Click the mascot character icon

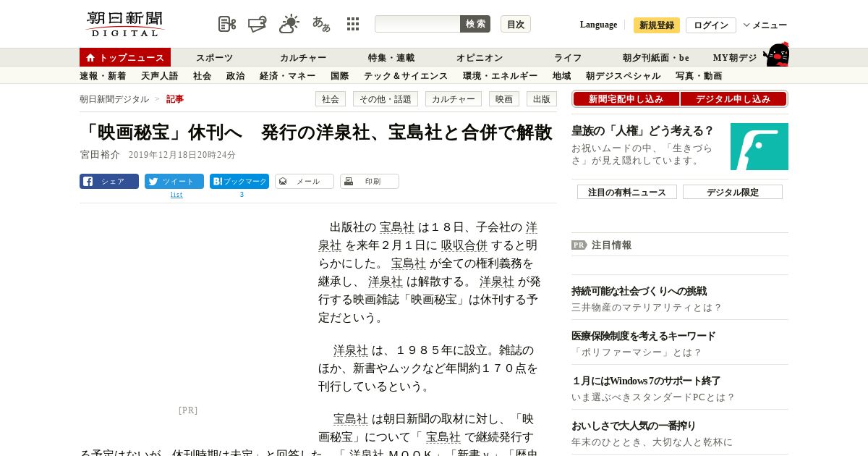point(776,54)
